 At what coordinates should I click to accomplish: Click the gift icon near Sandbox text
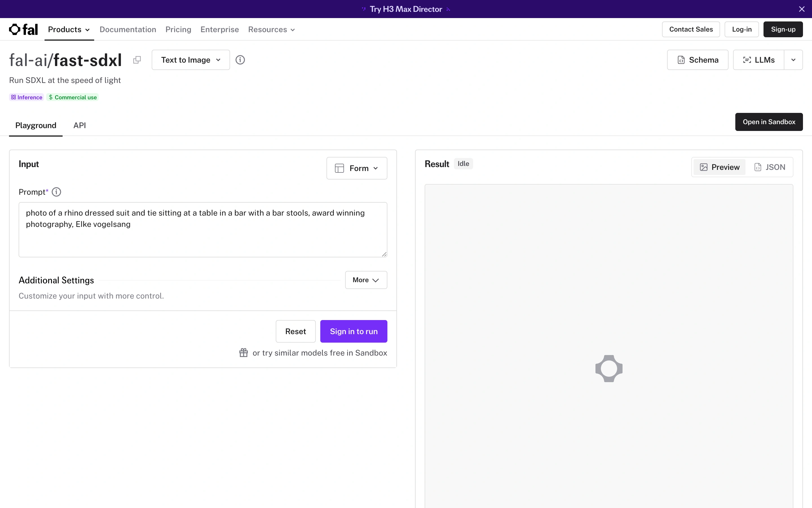244,353
